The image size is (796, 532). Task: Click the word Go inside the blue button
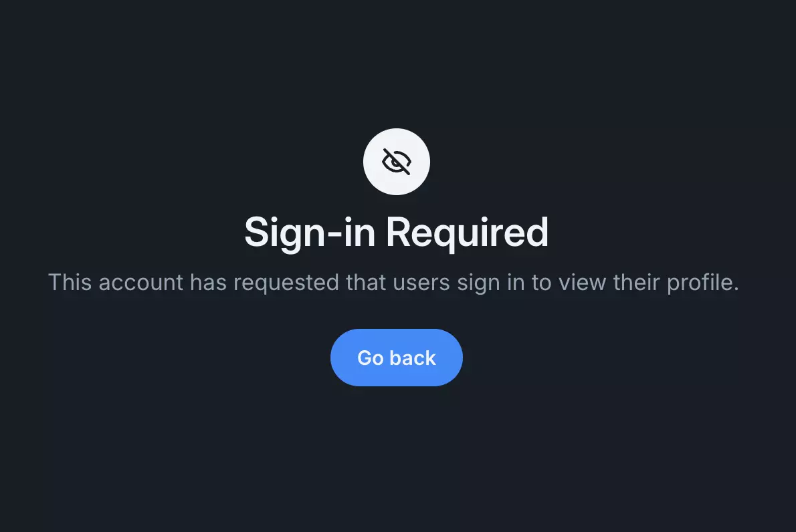tap(371, 358)
